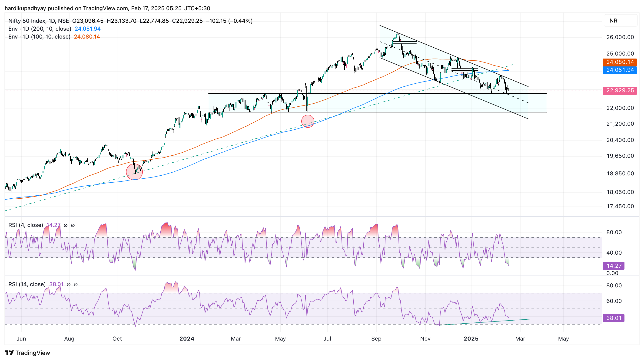Viewport: 644px width, 361px height.
Task: Click the blue 24,051.94 price axis label
Action: click(x=620, y=70)
